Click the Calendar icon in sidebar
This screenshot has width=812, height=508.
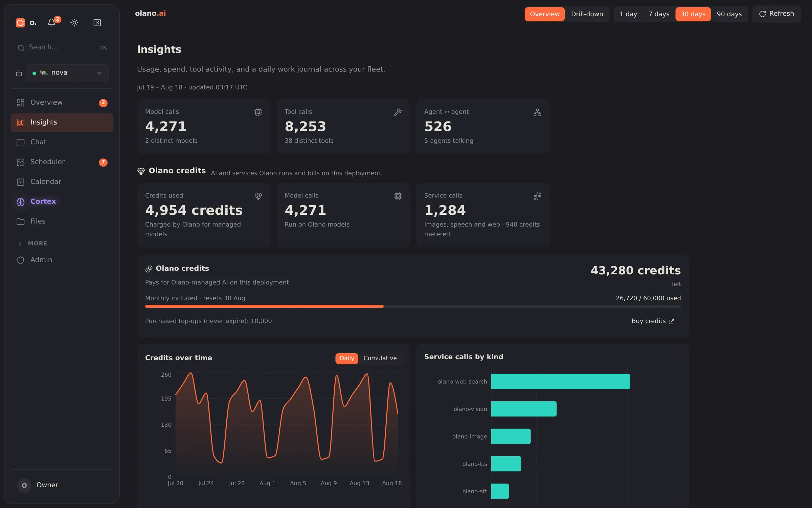pos(21,182)
